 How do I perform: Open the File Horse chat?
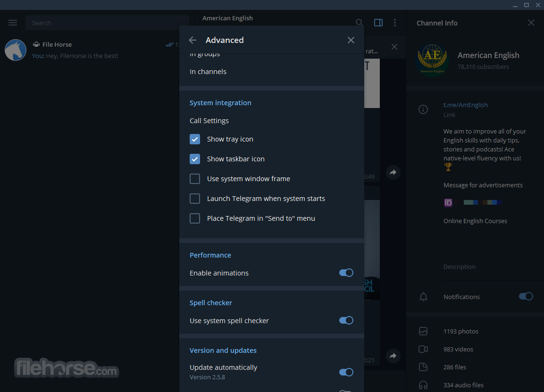pos(90,50)
